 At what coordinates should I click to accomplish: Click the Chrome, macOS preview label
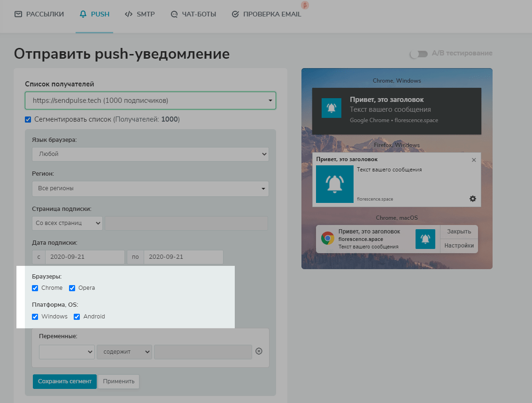pos(397,218)
